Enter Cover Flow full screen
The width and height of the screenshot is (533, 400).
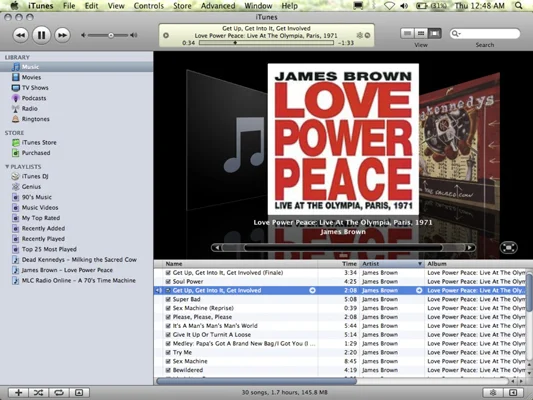click(x=509, y=247)
